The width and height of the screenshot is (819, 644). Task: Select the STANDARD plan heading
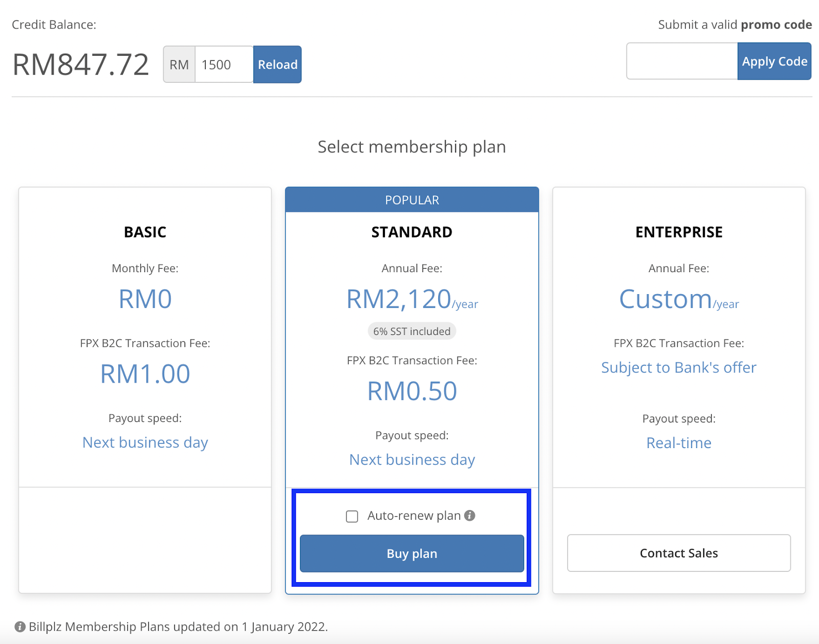412,232
